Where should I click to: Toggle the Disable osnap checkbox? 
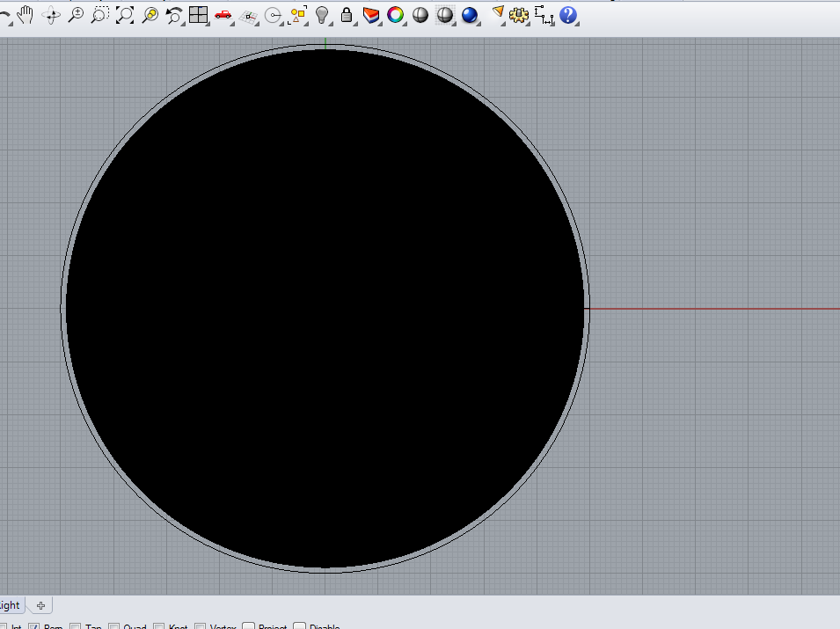click(300, 627)
